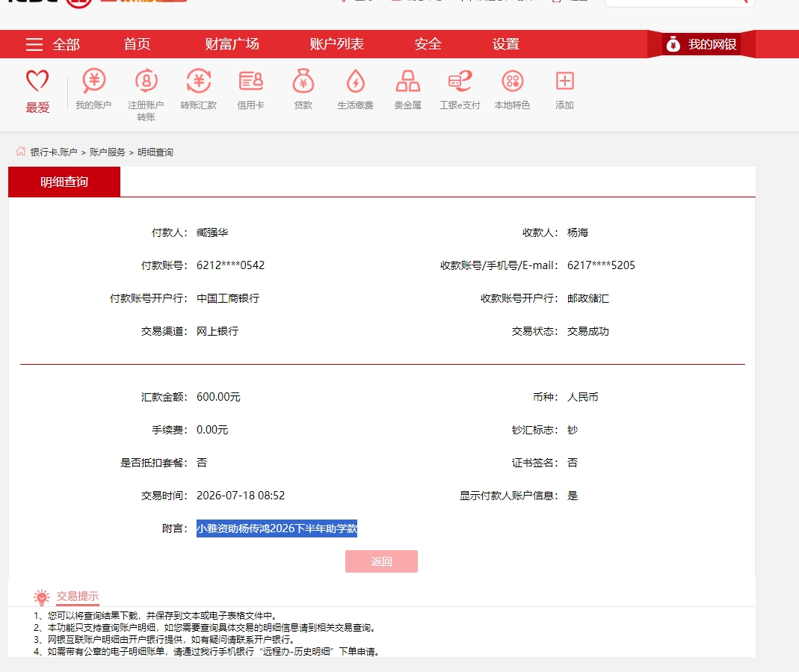
Task: Open 设置 menu item
Action: click(x=506, y=44)
